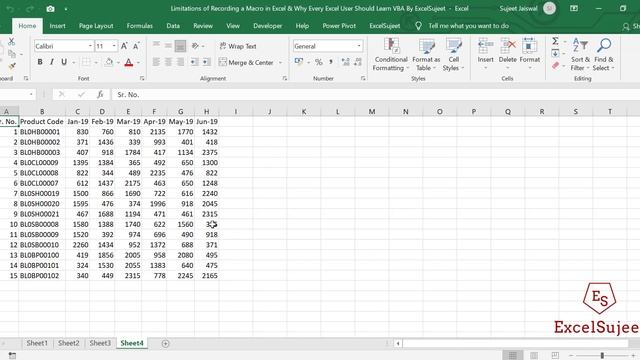Click Tell me what you want to do

click(x=468, y=26)
